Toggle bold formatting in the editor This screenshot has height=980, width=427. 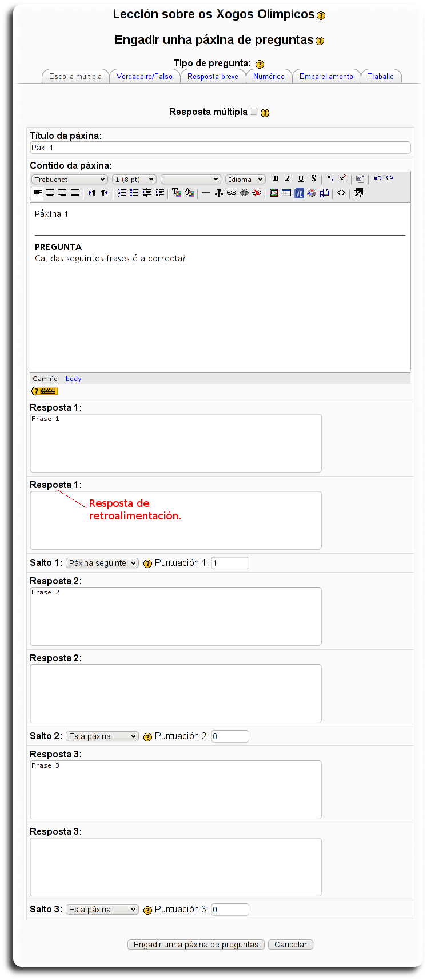click(x=276, y=178)
